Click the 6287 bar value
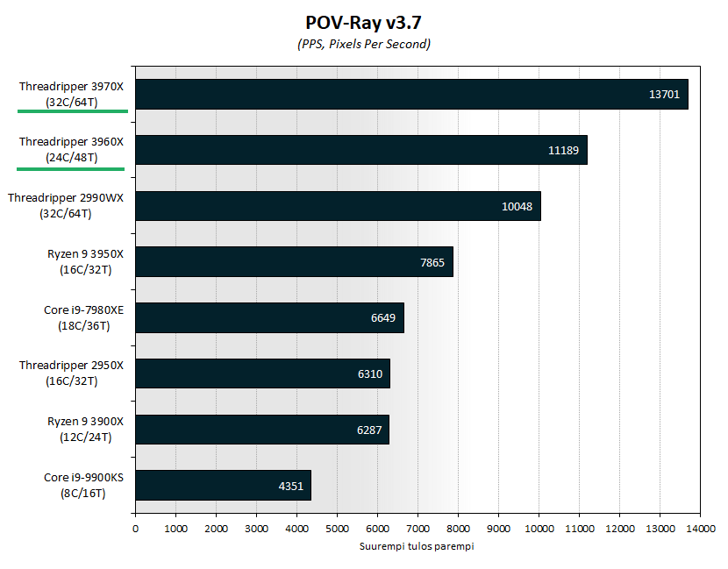The height and width of the screenshot is (569, 728). [x=369, y=430]
